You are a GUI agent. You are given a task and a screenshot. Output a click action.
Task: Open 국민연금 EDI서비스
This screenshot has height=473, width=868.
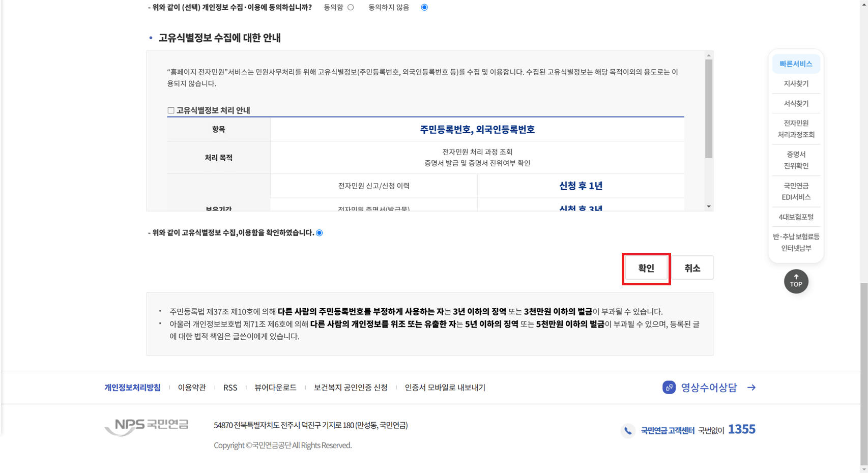(796, 191)
